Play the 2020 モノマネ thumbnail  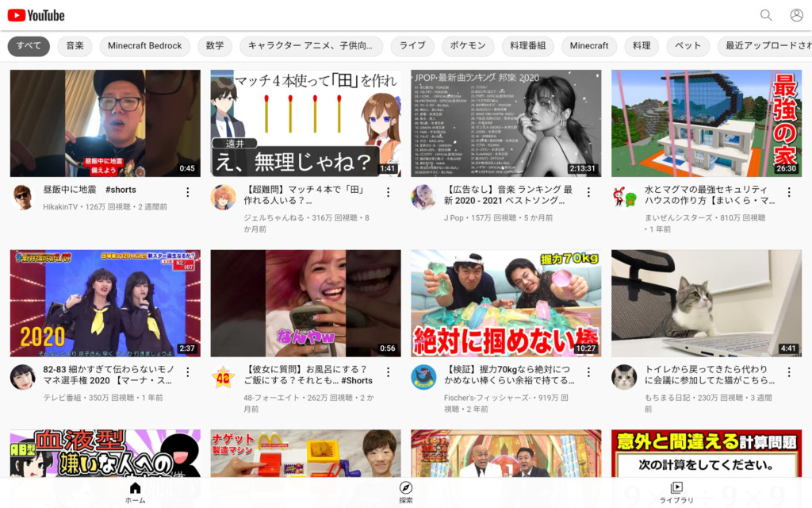(105, 303)
